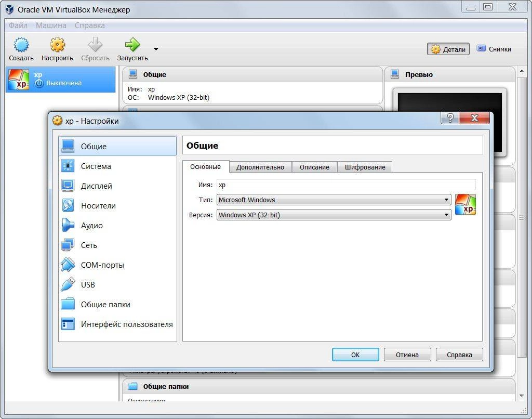Click the Общие section header in the details pane

(253, 74)
